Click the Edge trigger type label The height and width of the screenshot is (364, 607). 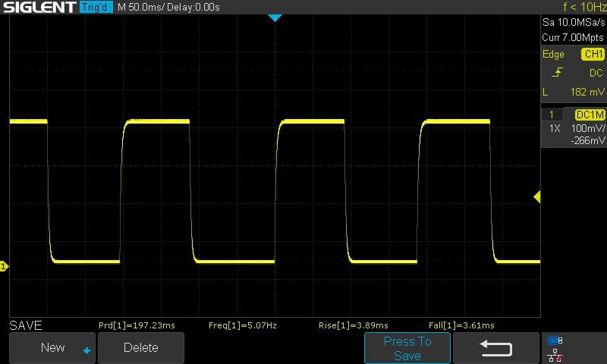[x=553, y=54]
